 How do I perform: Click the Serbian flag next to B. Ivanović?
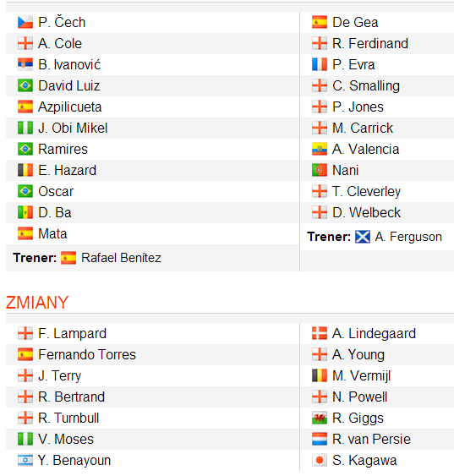point(25,64)
